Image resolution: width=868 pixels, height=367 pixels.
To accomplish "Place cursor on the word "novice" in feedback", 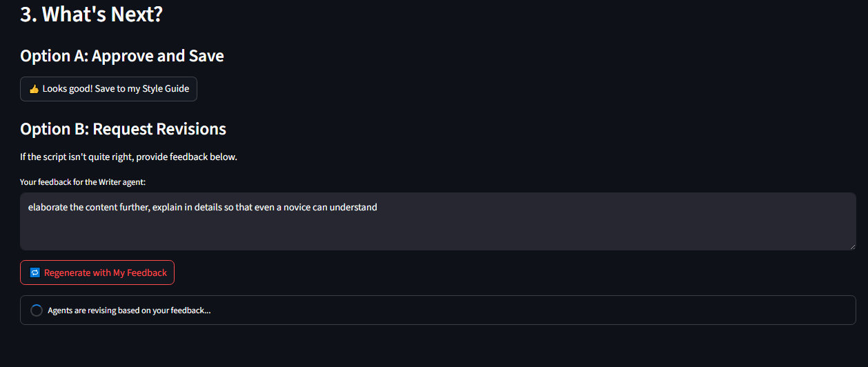I will pyautogui.click(x=295, y=207).
